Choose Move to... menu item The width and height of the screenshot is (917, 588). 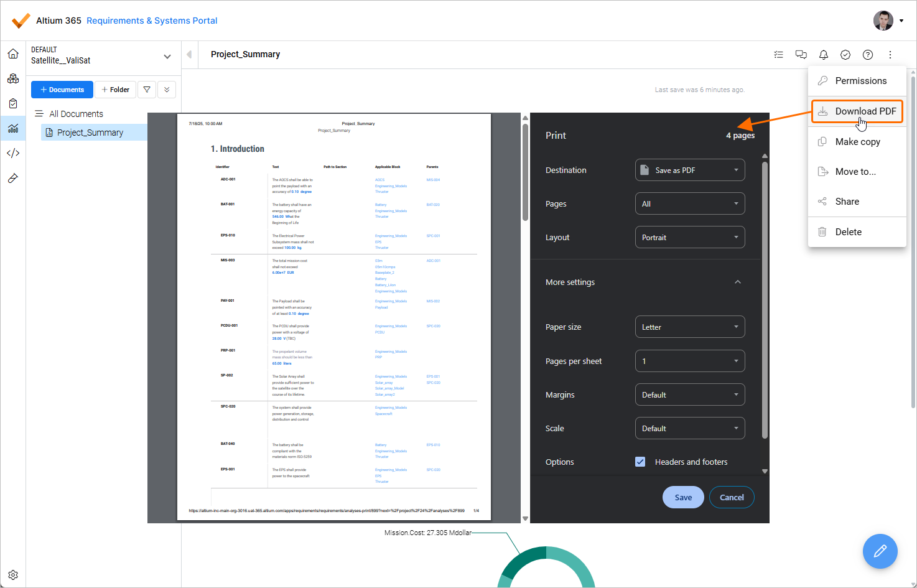click(x=857, y=172)
